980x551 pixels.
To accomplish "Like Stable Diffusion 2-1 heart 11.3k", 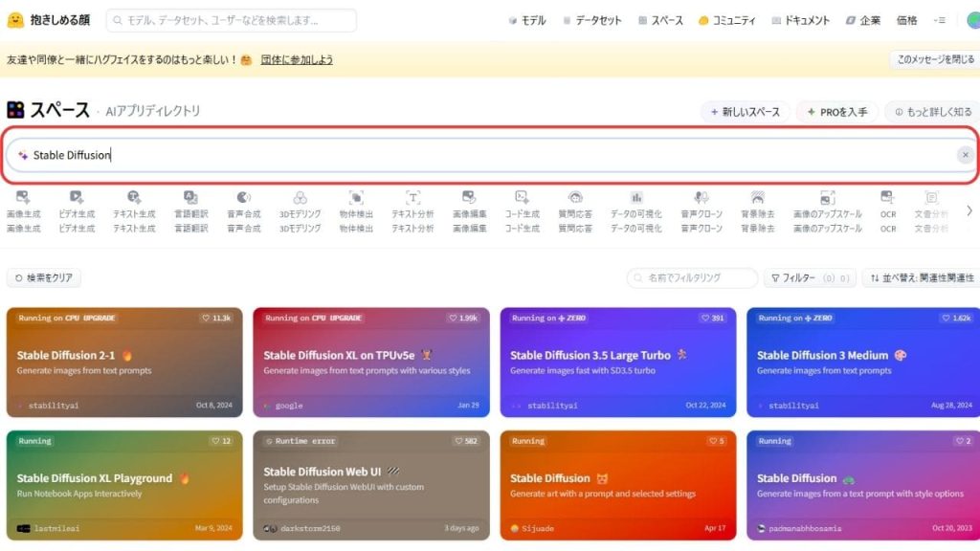I will point(216,318).
